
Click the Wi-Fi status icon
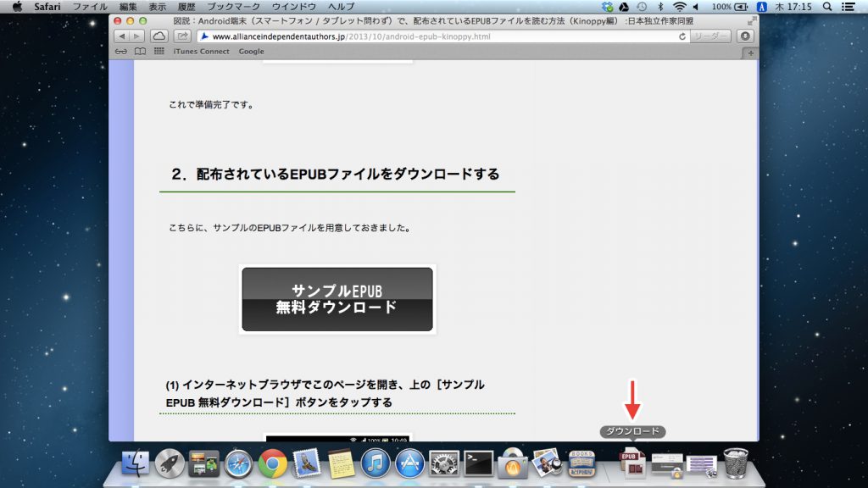679,7
